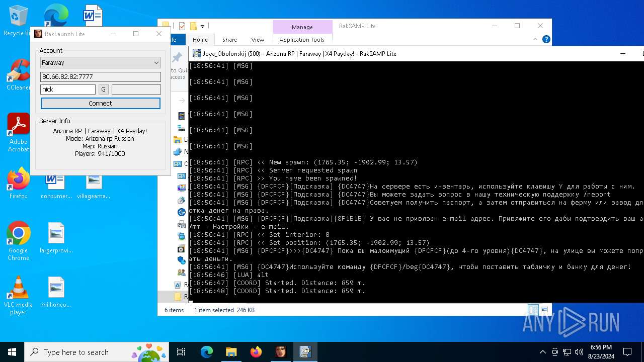Screen dimensions: 644x362
Task: Select the Map: Russian server info line
Action: (100, 146)
